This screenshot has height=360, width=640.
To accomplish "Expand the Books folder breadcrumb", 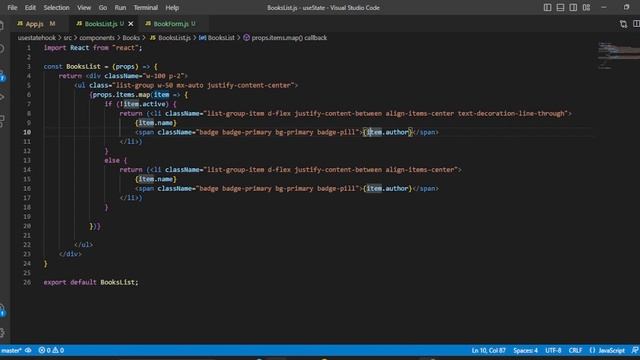I will [x=131, y=38].
